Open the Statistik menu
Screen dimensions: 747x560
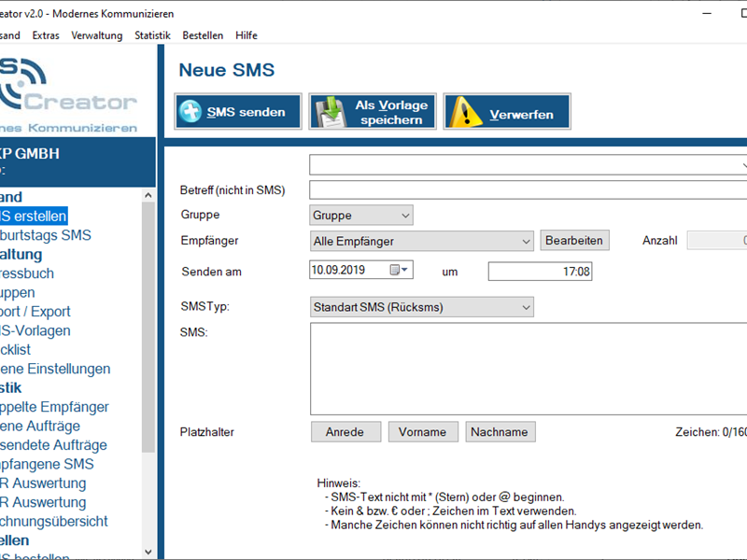click(x=152, y=35)
